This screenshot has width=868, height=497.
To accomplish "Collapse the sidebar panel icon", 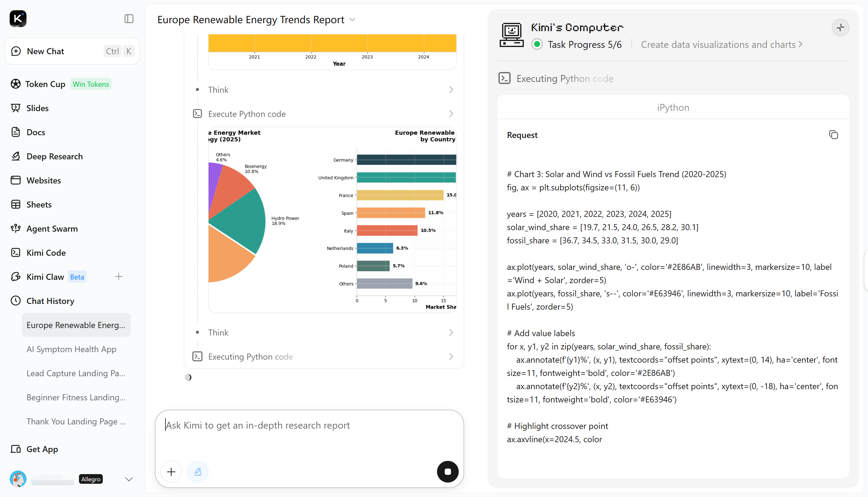I will coord(129,19).
